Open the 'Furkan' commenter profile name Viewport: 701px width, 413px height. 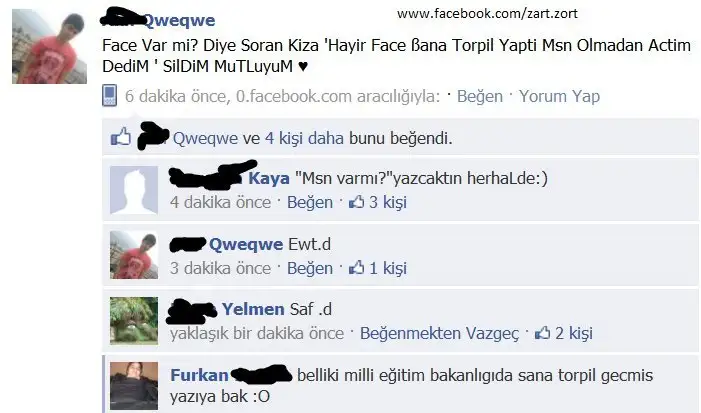tap(199, 375)
